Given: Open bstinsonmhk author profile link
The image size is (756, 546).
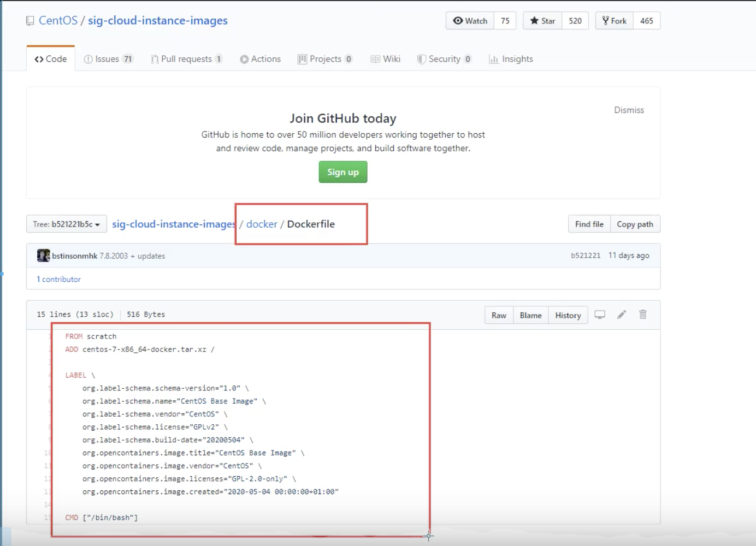Looking at the screenshot, I should (x=75, y=256).
